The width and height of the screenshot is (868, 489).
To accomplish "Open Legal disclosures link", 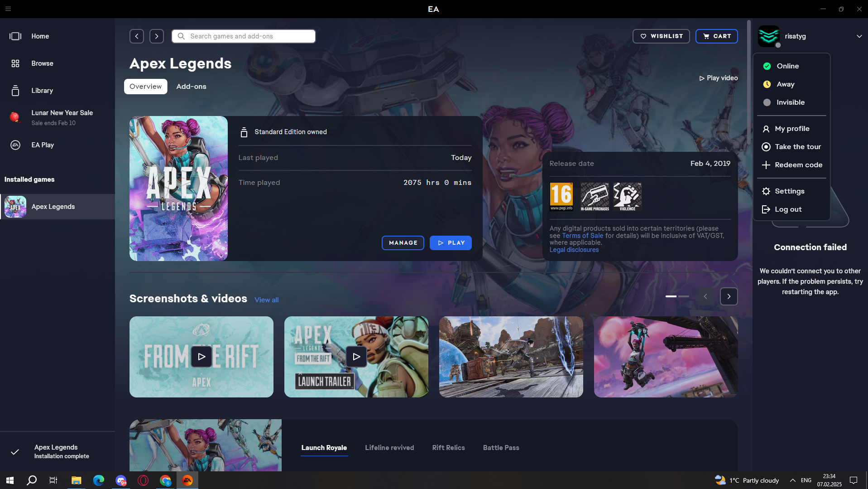I will (574, 250).
